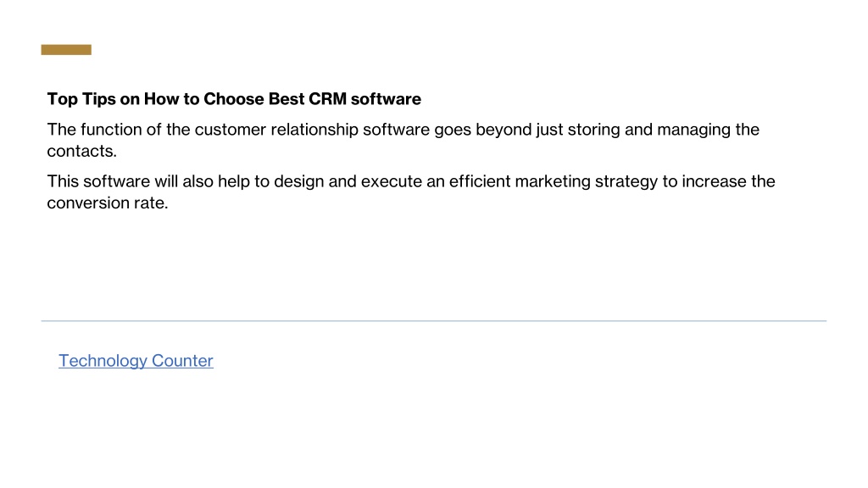This screenshot has width=868, height=488.
Task: Click the word "efficient" in second paragraph
Action: (x=480, y=181)
